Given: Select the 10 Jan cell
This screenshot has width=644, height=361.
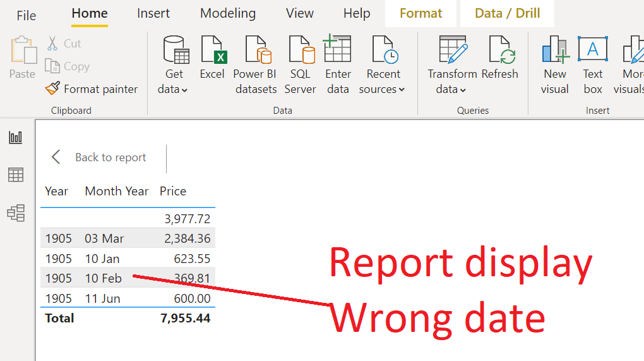Looking at the screenshot, I should click(x=102, y=259).
